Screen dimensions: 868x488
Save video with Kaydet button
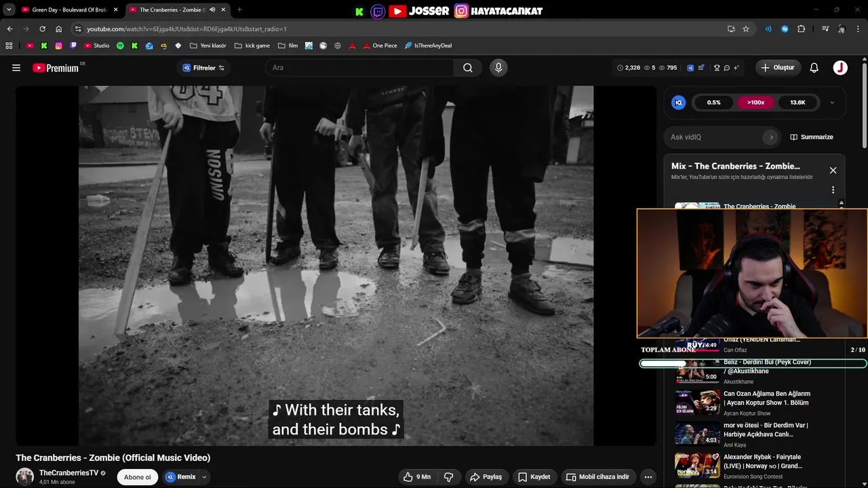click(534, 477)
